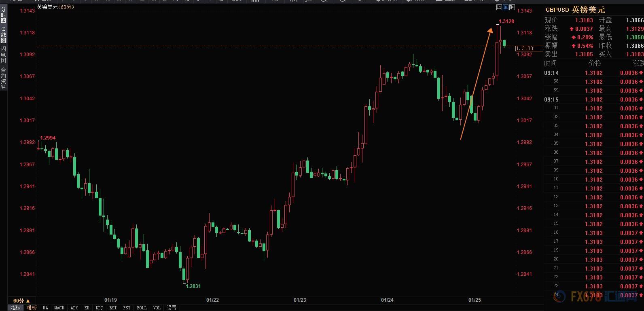Click the 01/19 date label on time axis
Viewport: 644px width, 311px height.
click(110, 300)
